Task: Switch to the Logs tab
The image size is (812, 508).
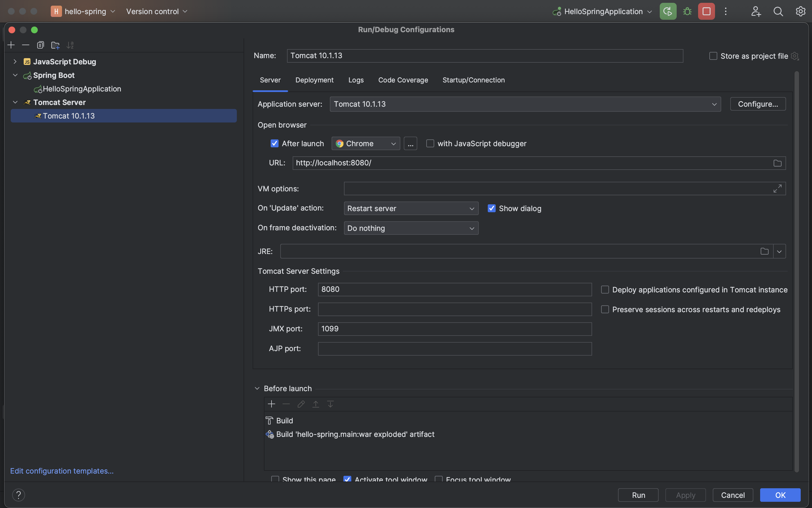Action: click(x=356, y=80)
